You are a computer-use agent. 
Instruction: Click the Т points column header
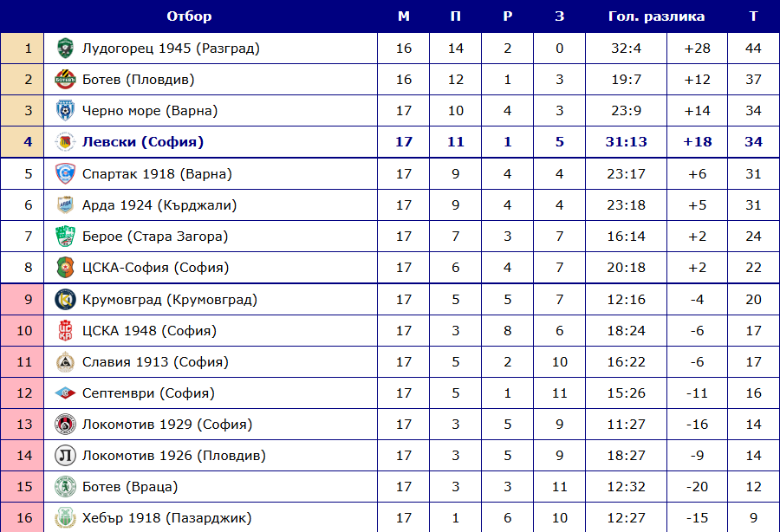[x=753, y=16]
